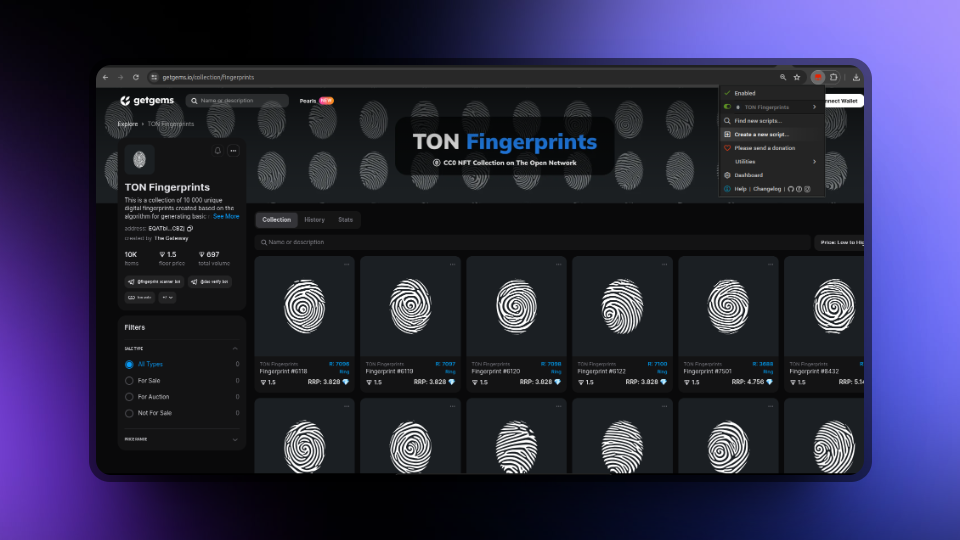This screenshot has height=540, width=960.
Task: Switch to the Stats tab
Action: click(x=345, y=220)
